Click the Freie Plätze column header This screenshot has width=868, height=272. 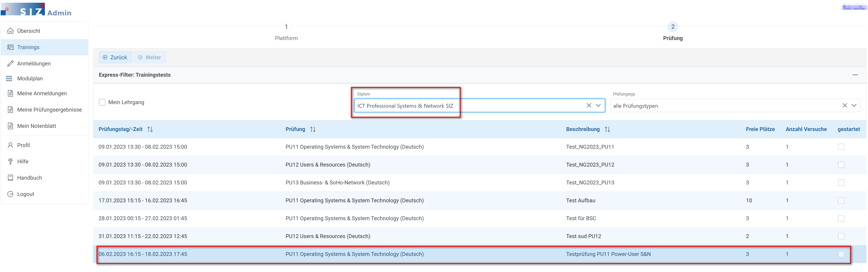coord(760,129)
